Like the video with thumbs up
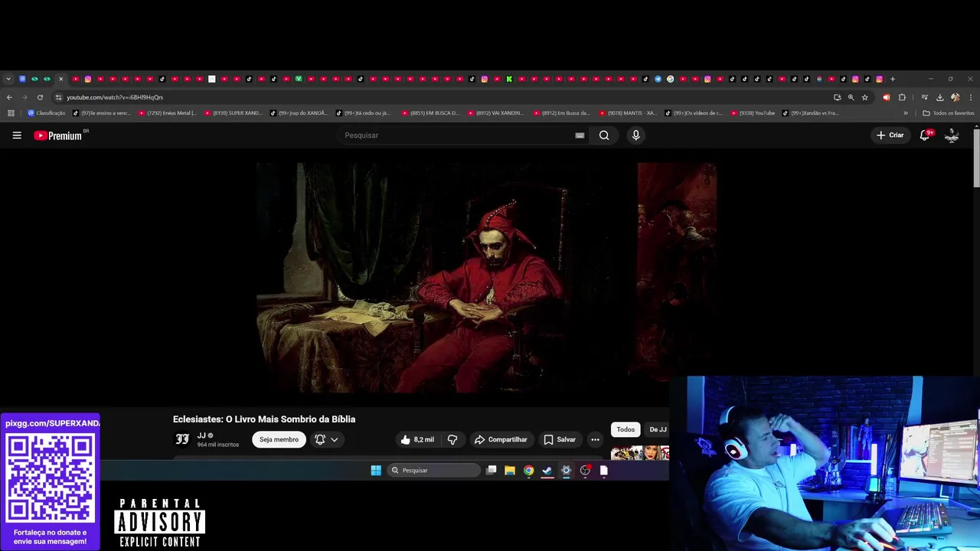This screenshot has width=980, height=551. click(x=417, y=439)
